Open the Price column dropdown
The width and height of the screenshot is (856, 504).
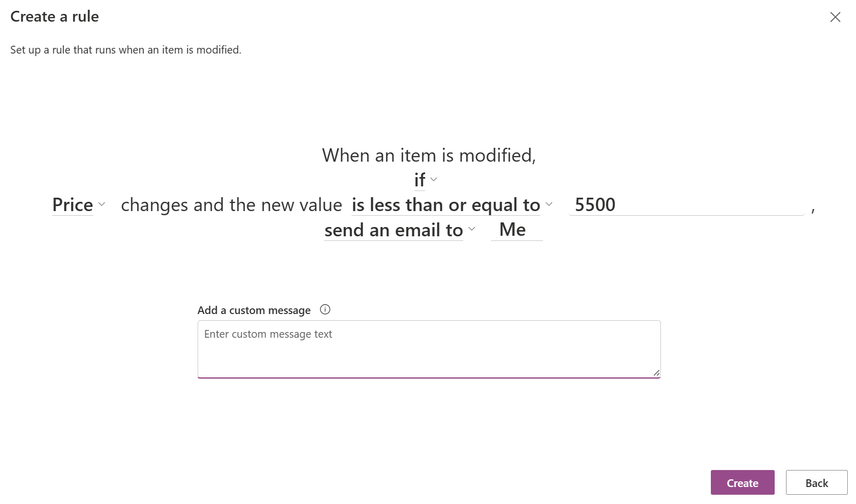[73, 205]
